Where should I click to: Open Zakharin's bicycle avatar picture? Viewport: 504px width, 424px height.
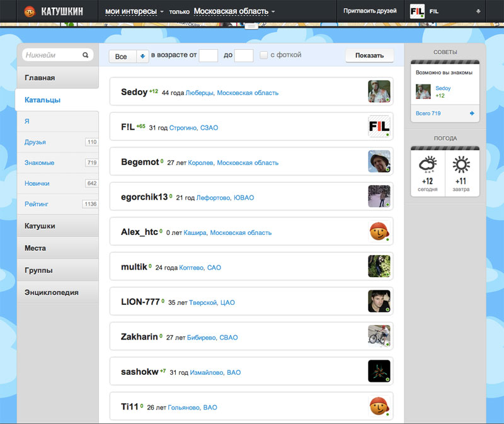coord(379,336)
